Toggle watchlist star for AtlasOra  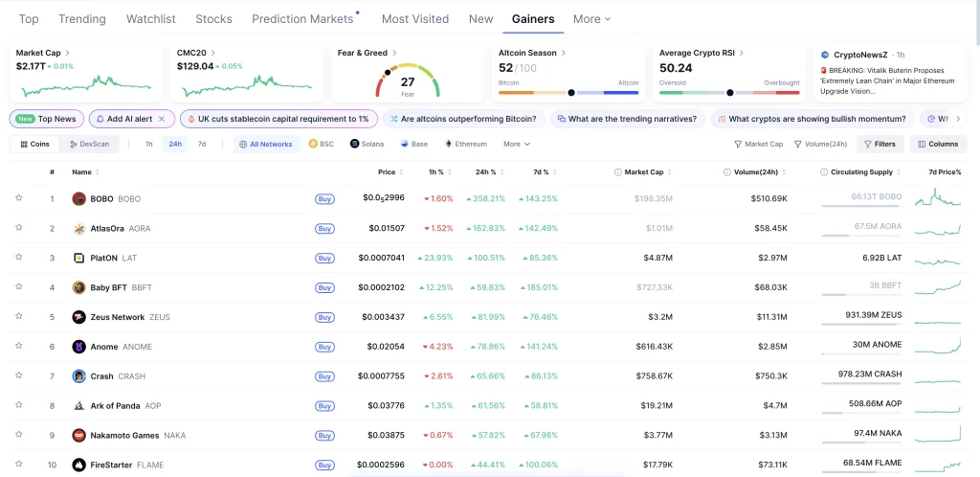pyautogui.click(x=19, y=227)
